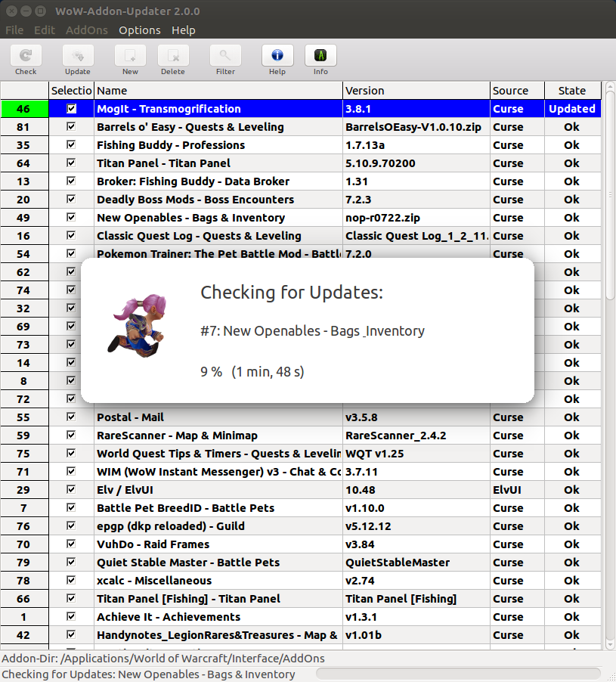Click the 'ElvUI' source cell
This screenshot has width=616, height=682.
[517, 490]
